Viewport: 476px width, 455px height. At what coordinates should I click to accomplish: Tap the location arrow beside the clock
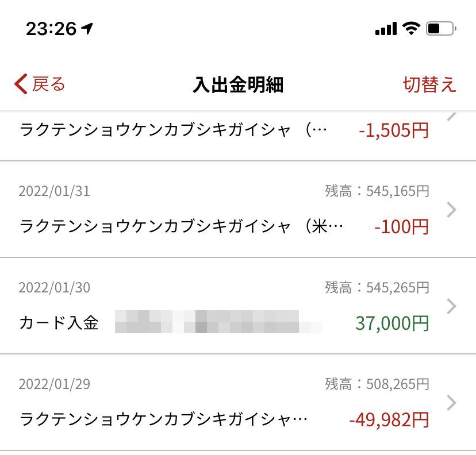pos(87,28)
